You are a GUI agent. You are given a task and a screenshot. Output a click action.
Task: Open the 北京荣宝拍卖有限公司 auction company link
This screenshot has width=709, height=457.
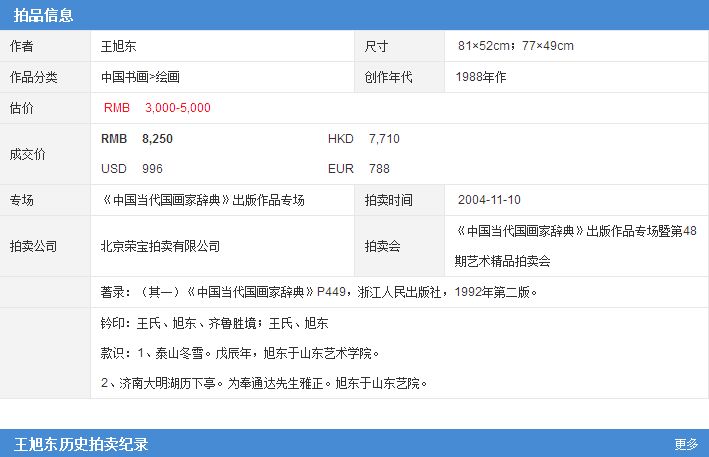point(160,246)
